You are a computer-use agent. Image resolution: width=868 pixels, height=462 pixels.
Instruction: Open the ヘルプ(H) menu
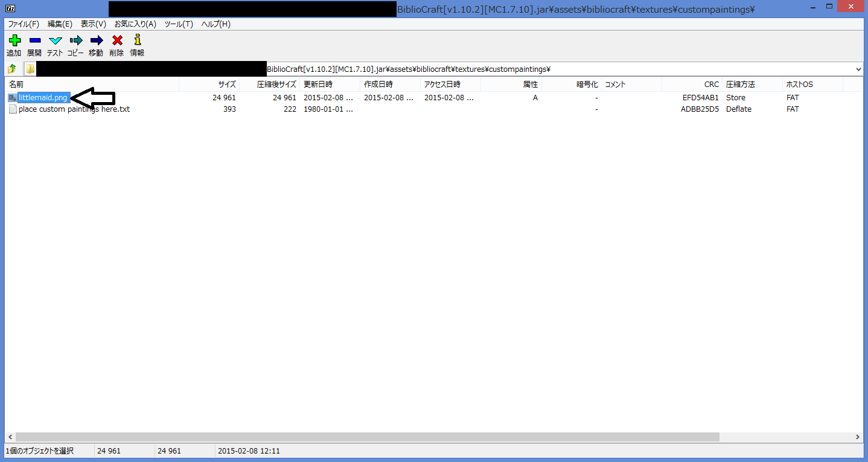tap(215, 24)
